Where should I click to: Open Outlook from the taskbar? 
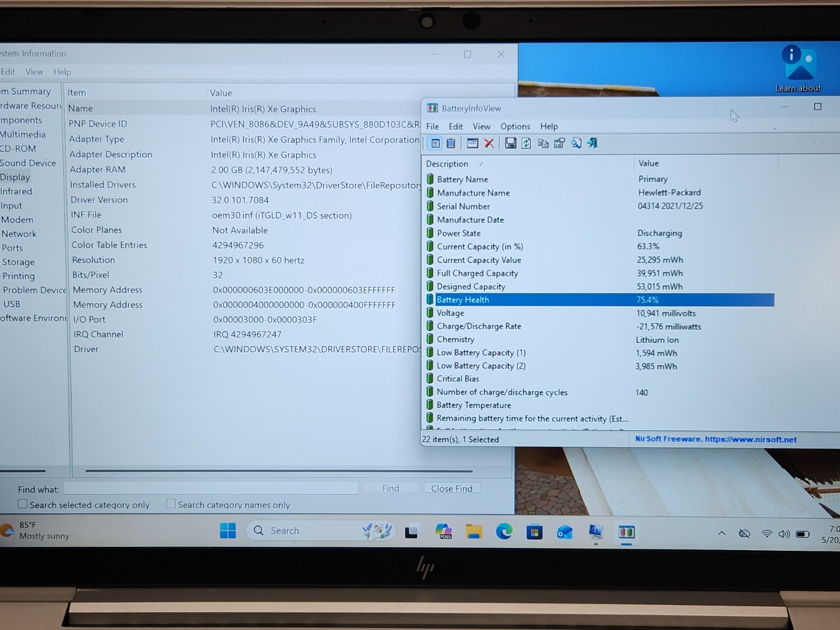point(565,532)
